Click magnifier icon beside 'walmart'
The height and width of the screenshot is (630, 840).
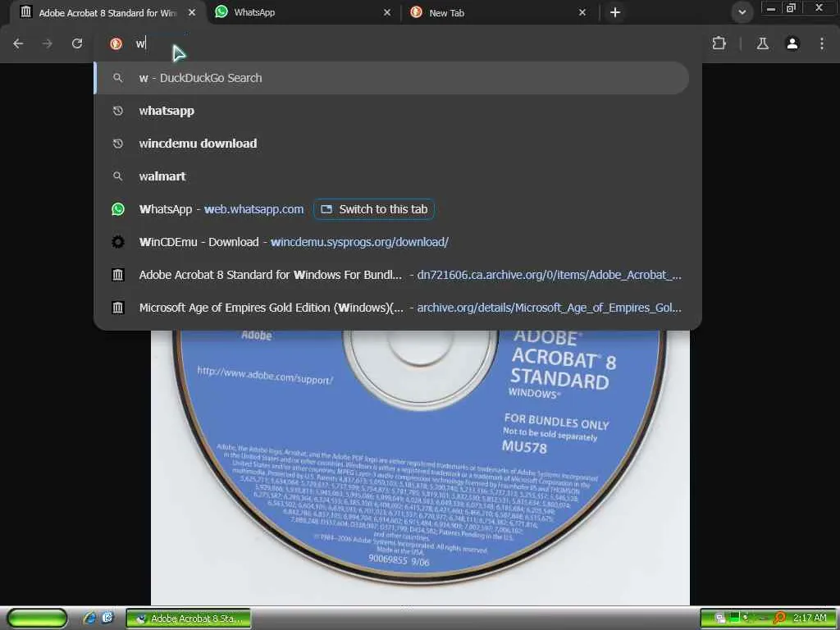click(118, 176)
